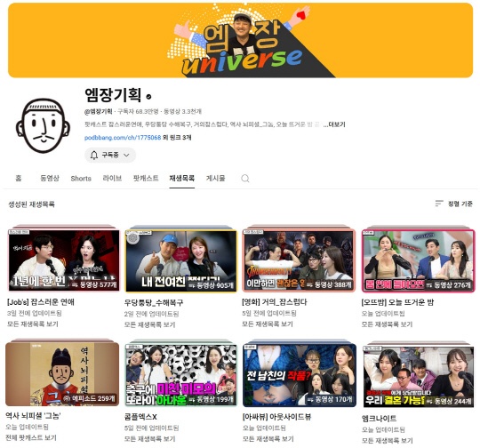The image size is (480, 448).
Task: Open the 팟캐스트 tab
Action: pos(146,178)
